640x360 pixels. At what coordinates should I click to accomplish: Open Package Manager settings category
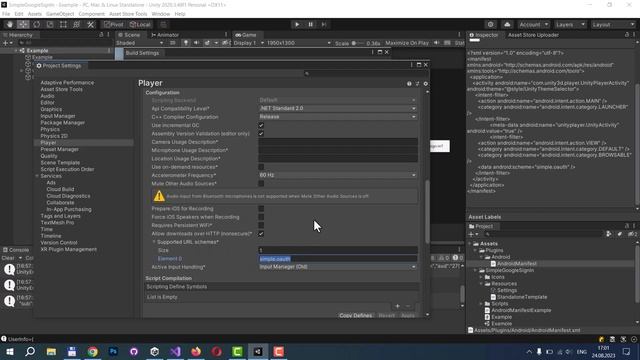(x=62, y=122)
